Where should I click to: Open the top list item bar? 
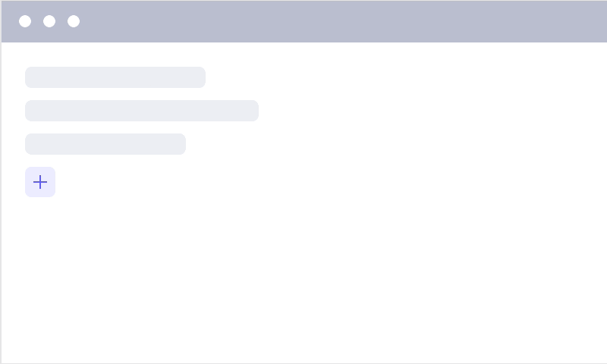tap(115, 77)
